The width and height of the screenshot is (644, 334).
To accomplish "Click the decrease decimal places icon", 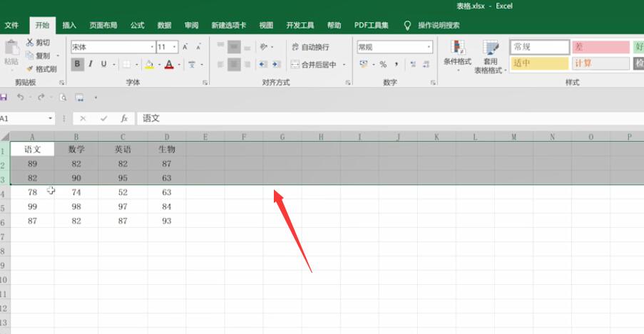I will click(426, 64).
